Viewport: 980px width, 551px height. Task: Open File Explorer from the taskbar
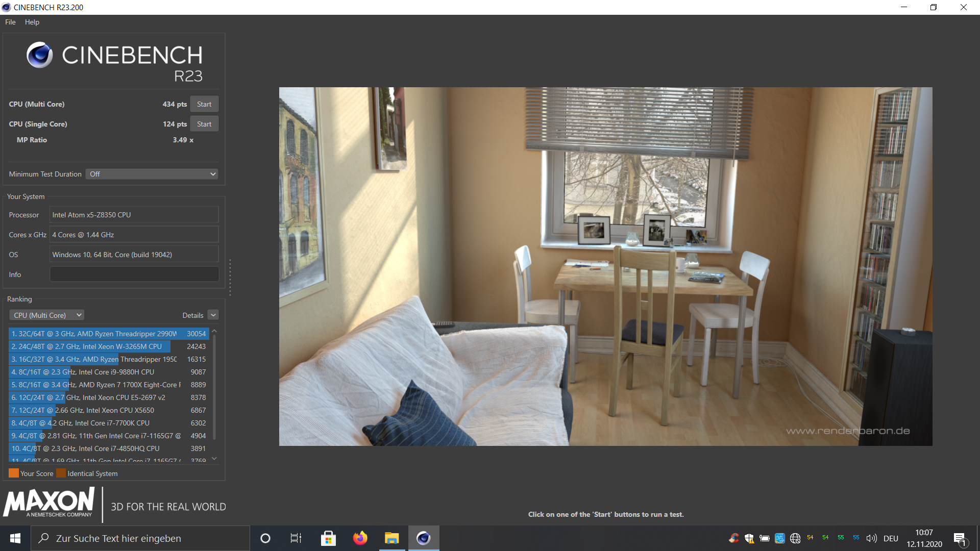point(391,538)
